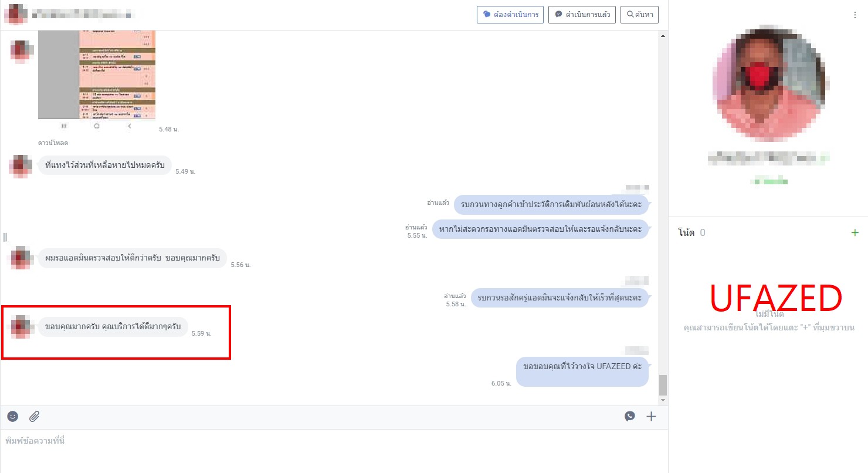Click the left panel collapse handle
The image size is (868, 473).
5,237
